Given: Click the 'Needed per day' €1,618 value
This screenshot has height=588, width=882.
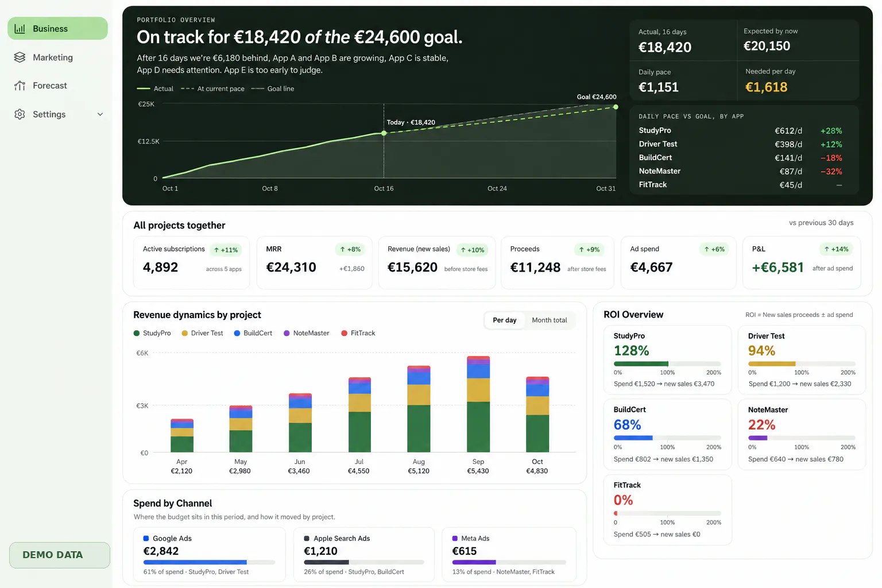Looking at the screenshot, I should point(766,87).
